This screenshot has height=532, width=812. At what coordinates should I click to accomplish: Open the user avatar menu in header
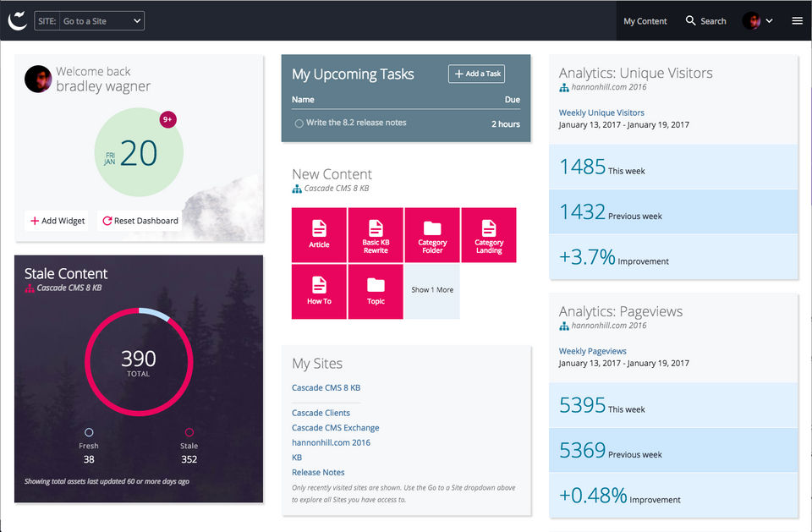(751, 20)
